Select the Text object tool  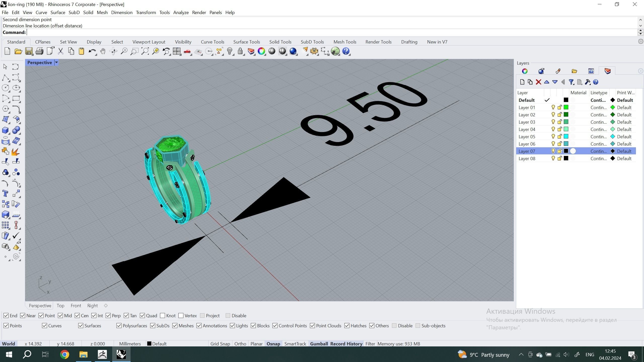(5, 193)
